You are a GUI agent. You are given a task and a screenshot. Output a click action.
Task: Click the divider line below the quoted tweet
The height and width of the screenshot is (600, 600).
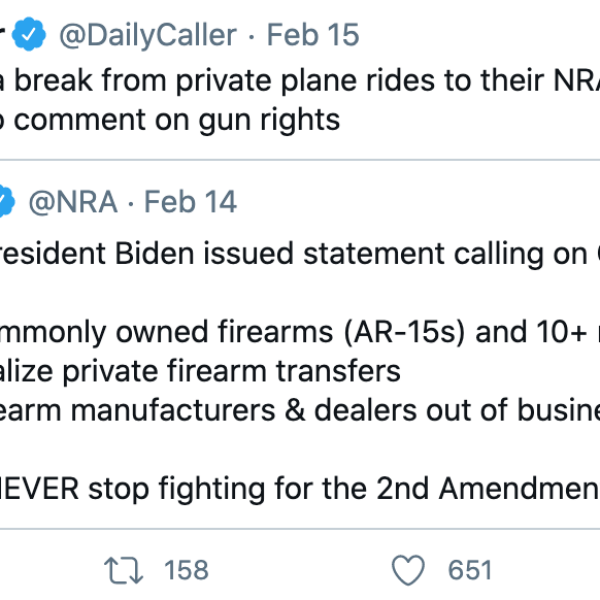click(x=300, y=529)
